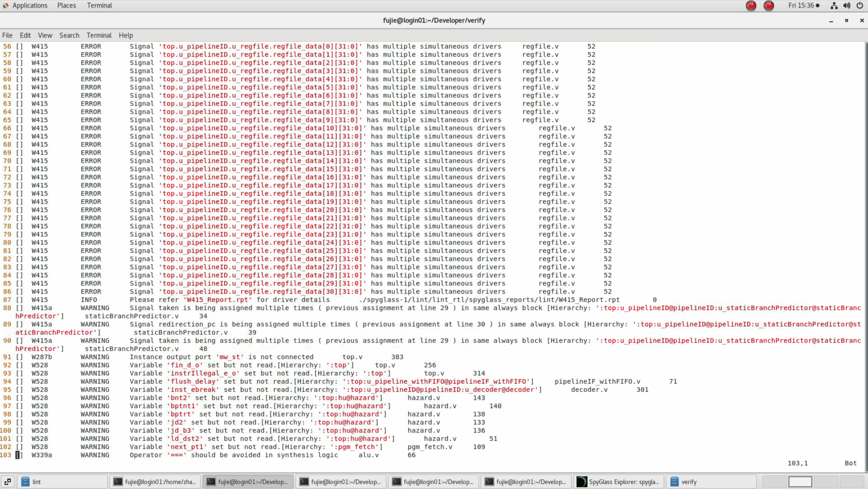Click the INFO severity on line 87

coord(89,300)
